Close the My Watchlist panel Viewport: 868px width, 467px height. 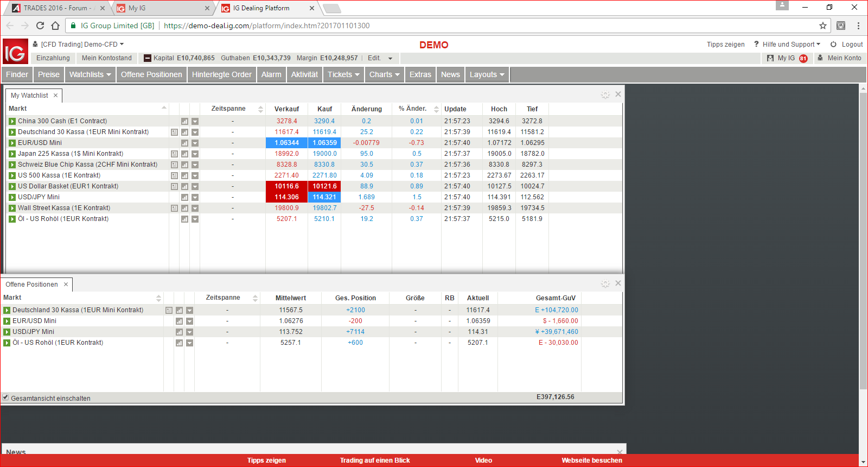click(618, 94)
